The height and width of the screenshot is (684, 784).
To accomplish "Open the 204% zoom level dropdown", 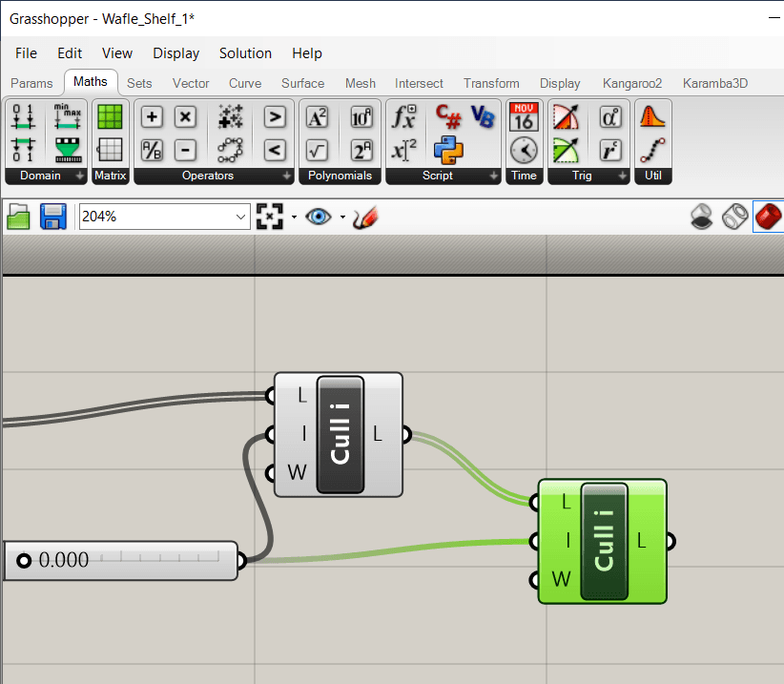I will click(x=239, y=218).
